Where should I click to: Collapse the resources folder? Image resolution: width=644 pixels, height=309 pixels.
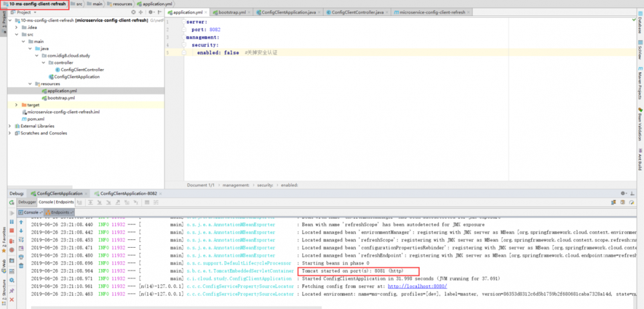click(30, 84)
